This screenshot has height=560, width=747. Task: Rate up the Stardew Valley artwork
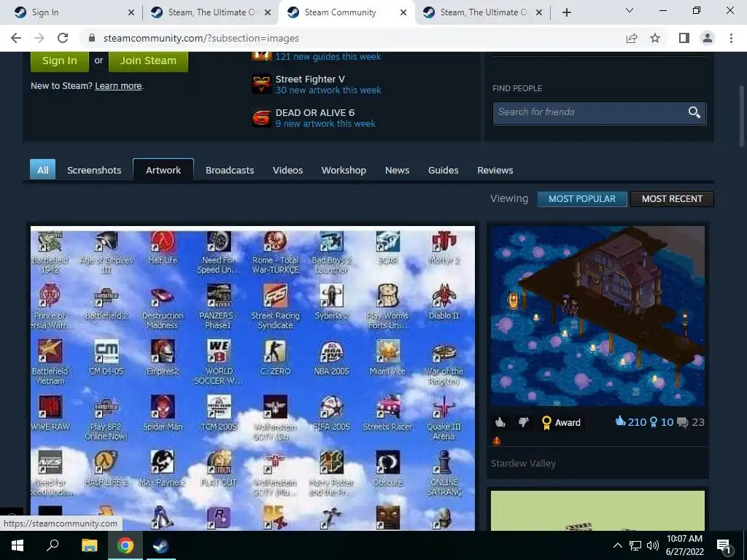click(500, 422)
